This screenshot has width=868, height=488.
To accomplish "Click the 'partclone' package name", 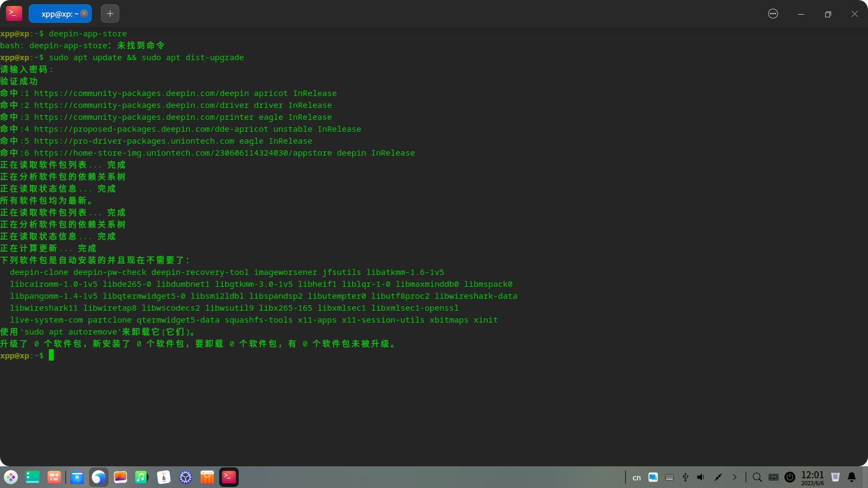I will [x=110, y=320].
